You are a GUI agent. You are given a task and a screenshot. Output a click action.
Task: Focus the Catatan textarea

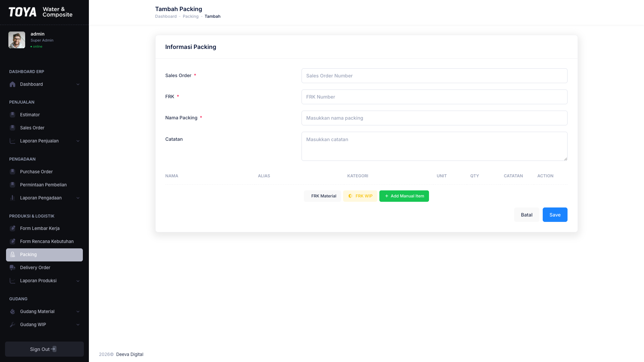pos(434,146)
